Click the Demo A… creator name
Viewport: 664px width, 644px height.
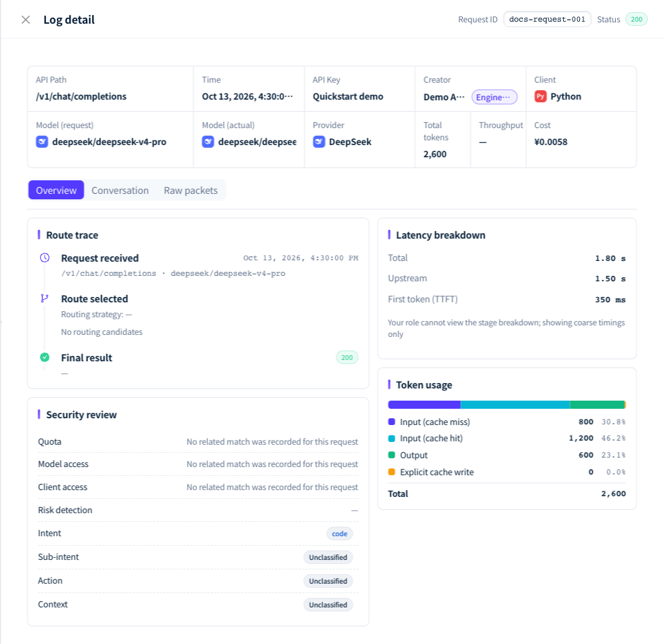[x=444, y=97]
